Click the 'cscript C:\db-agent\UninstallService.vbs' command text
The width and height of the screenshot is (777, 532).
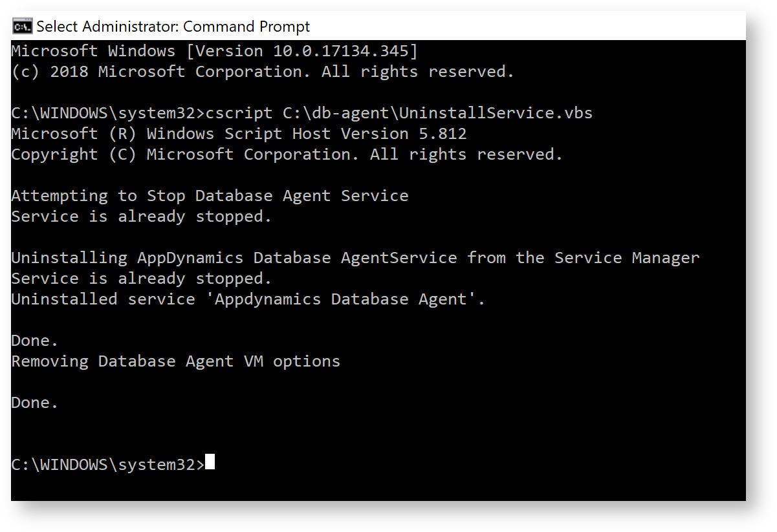pos(399,113)
